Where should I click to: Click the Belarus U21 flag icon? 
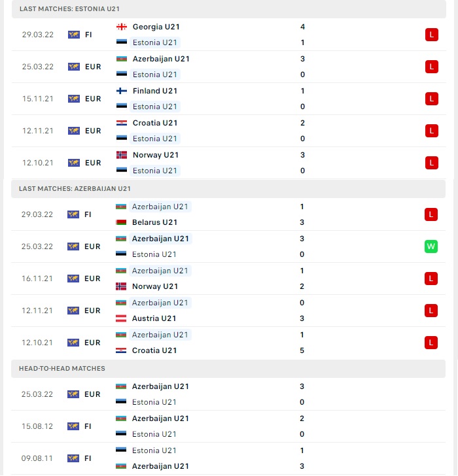121,222
